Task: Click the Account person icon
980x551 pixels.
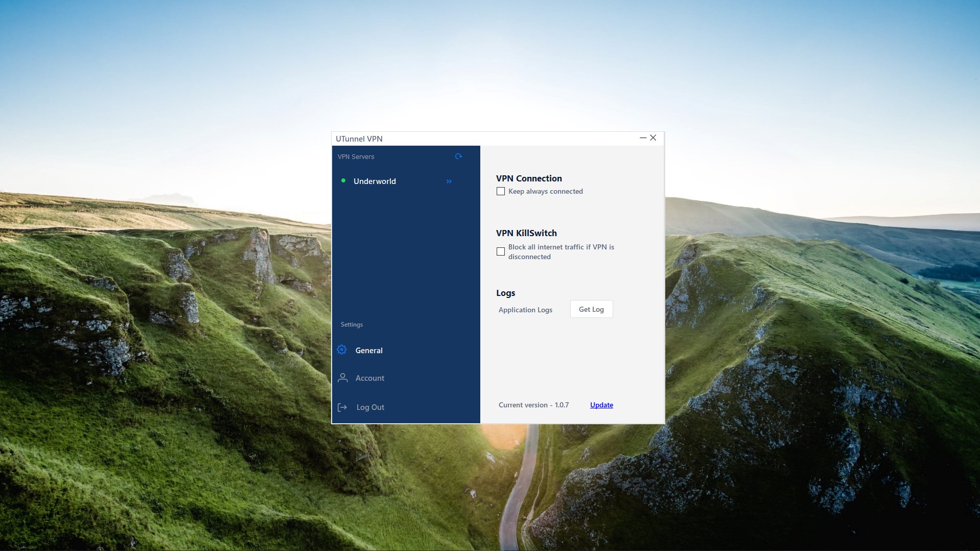Action: (342, 378)
